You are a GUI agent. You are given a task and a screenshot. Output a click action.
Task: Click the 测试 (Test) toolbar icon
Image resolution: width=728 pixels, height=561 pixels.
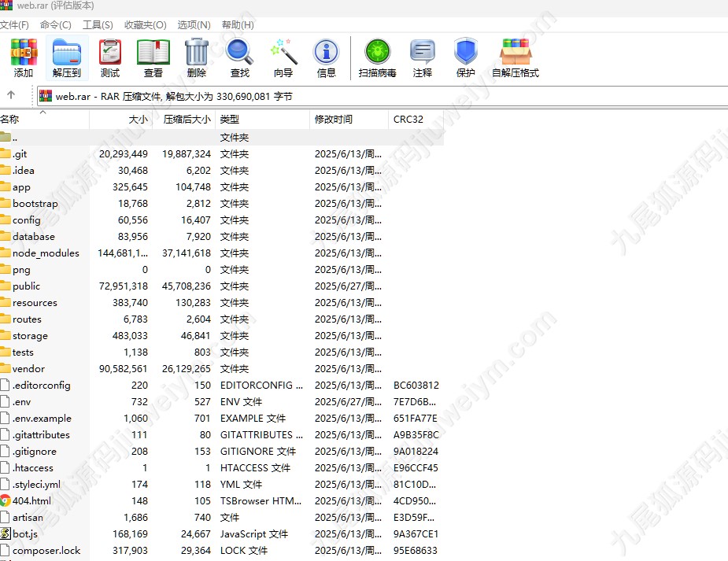110,57
